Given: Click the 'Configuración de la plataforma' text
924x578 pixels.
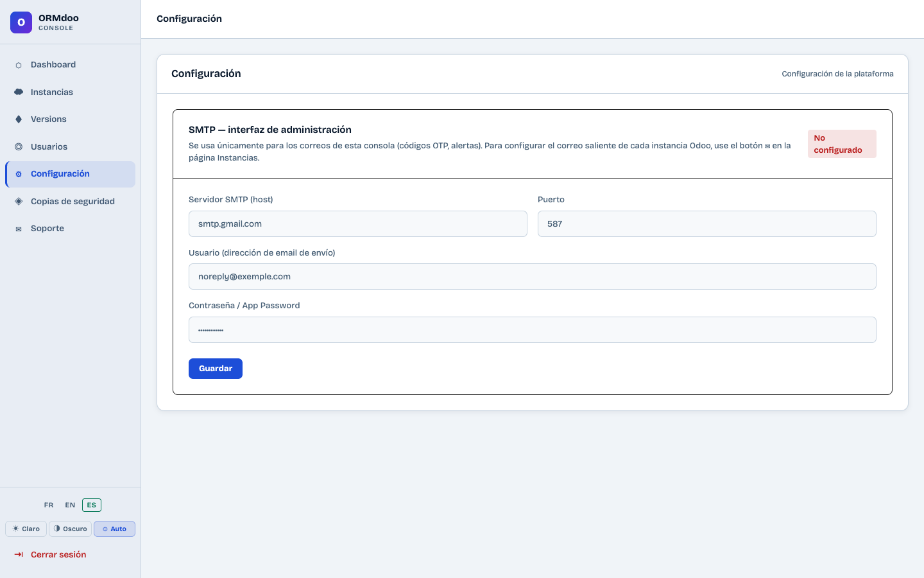Looking at the screenshot, I should tap(837, 74).
